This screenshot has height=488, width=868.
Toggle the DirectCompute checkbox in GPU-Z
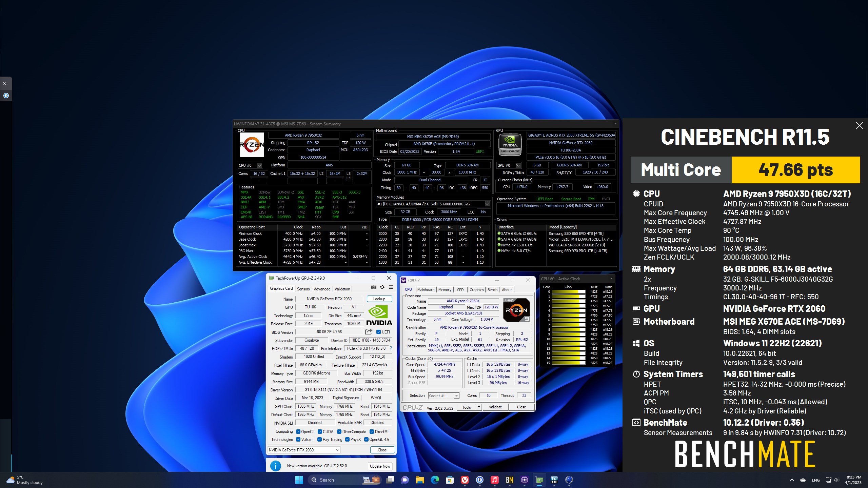tap(339, 432)
